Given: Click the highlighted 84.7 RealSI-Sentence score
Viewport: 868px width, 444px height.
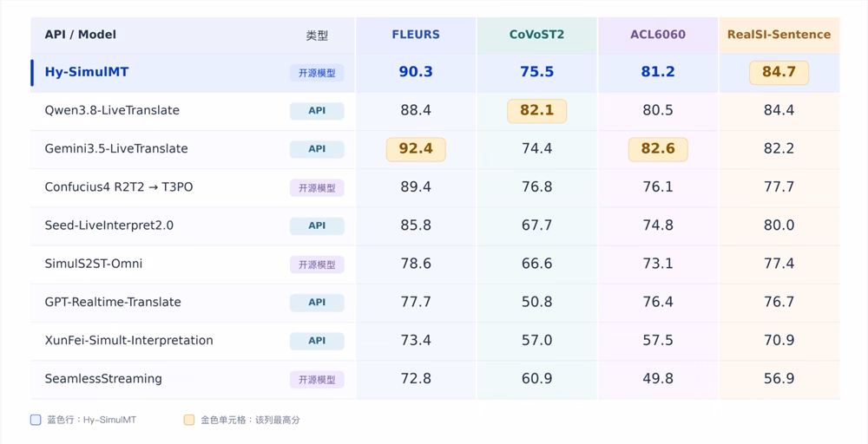Looking at the screenshot, I should tap(779, 73).
